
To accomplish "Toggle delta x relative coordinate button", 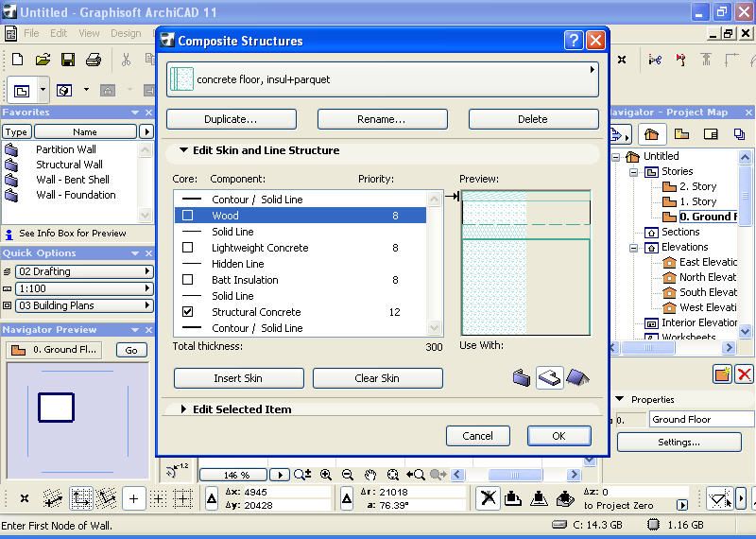I will point(211,499).
